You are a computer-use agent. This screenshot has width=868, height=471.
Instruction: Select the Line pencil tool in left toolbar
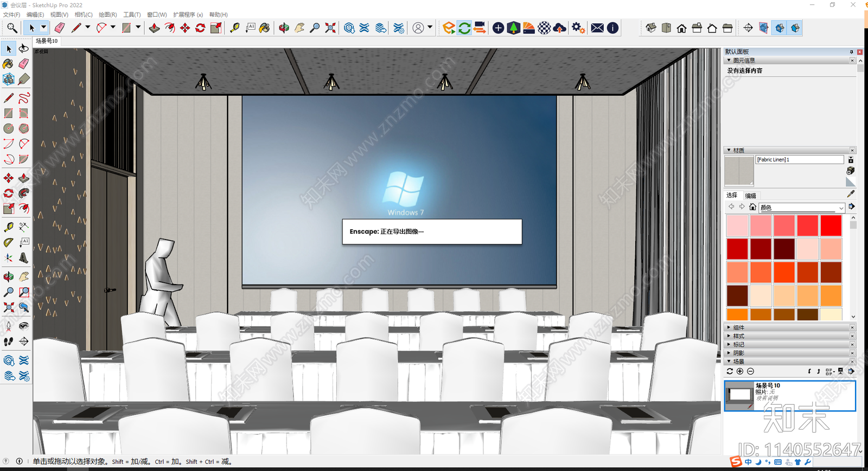coord(9,98)
